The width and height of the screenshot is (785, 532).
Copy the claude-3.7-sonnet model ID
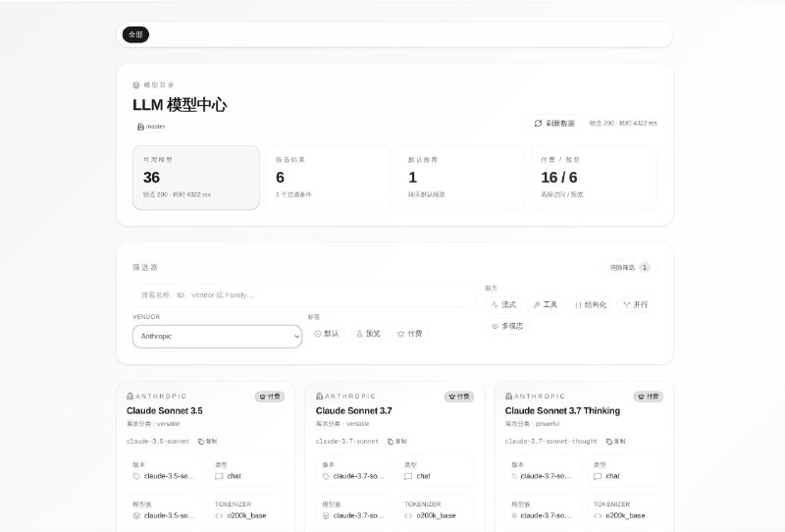(x=396, y=442)
